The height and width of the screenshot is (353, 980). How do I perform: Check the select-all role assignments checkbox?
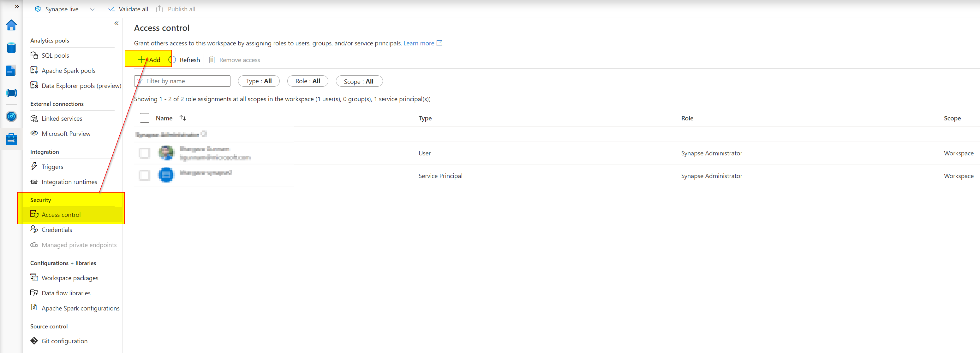[144, 118]
